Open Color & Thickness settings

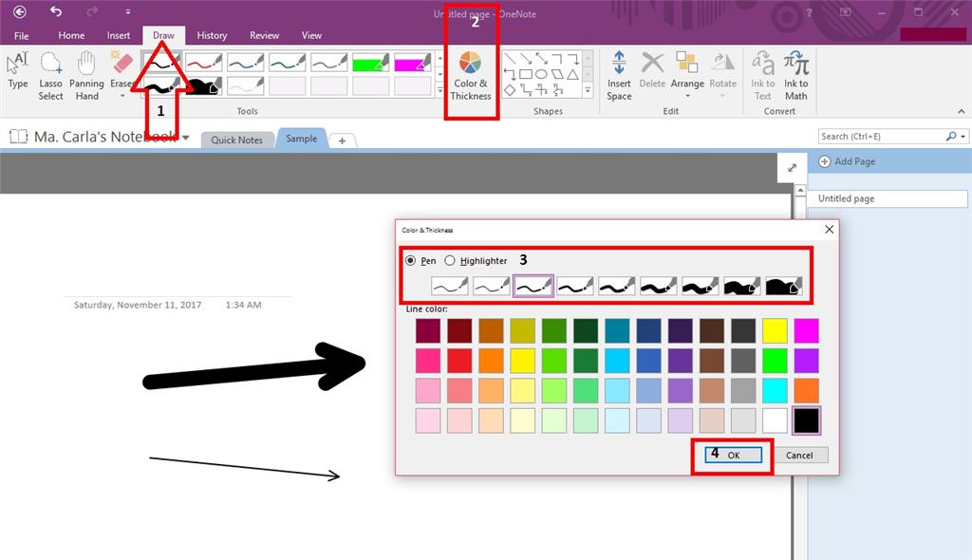pyautogui.click(x=471, y=76)
